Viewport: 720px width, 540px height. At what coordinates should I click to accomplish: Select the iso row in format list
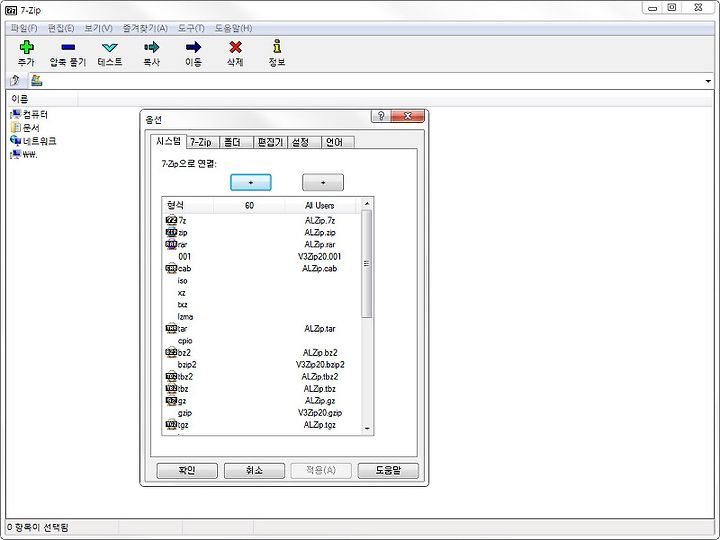(x=262, y=281)
